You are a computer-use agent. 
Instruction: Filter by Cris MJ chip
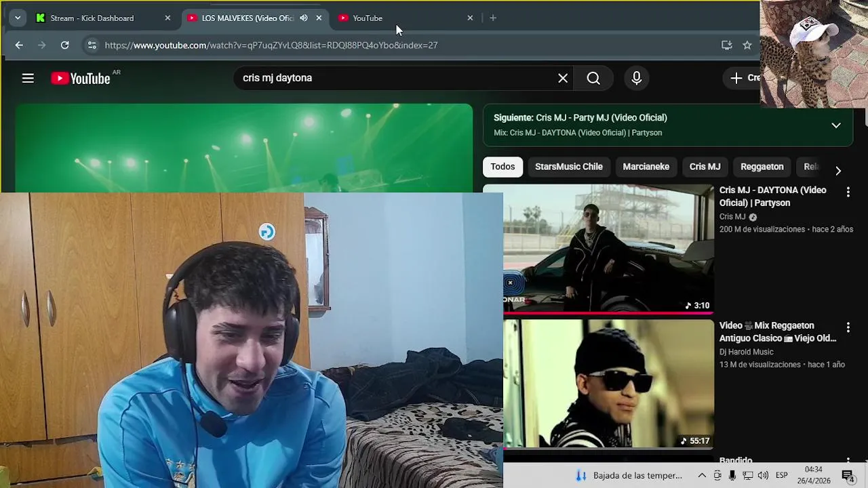(x=705, y=167)
